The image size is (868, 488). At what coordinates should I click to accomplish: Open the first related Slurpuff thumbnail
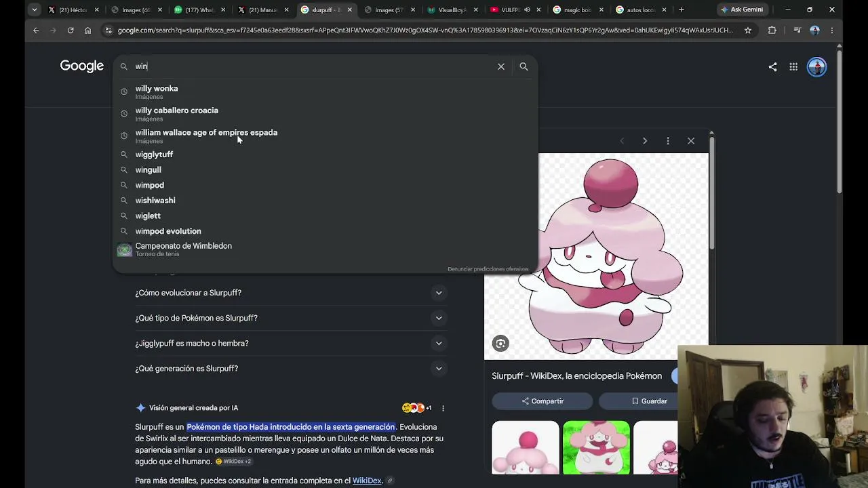coord(526,447)
